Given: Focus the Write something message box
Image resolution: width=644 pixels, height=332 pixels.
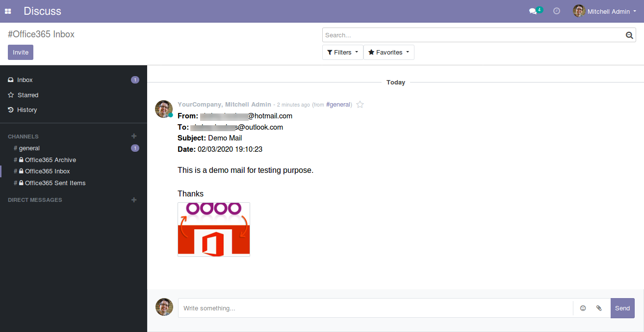Looking at the screenshot, I should (375, 308).
